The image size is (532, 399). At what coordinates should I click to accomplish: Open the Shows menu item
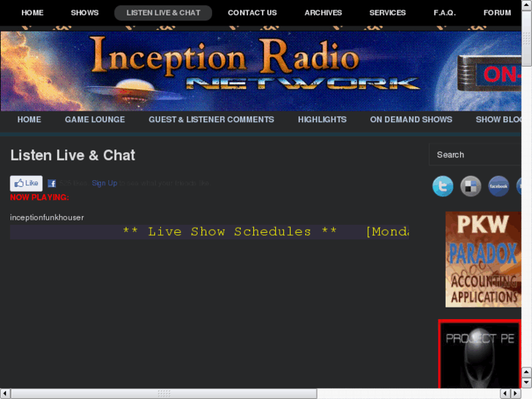tap(84, 13)
